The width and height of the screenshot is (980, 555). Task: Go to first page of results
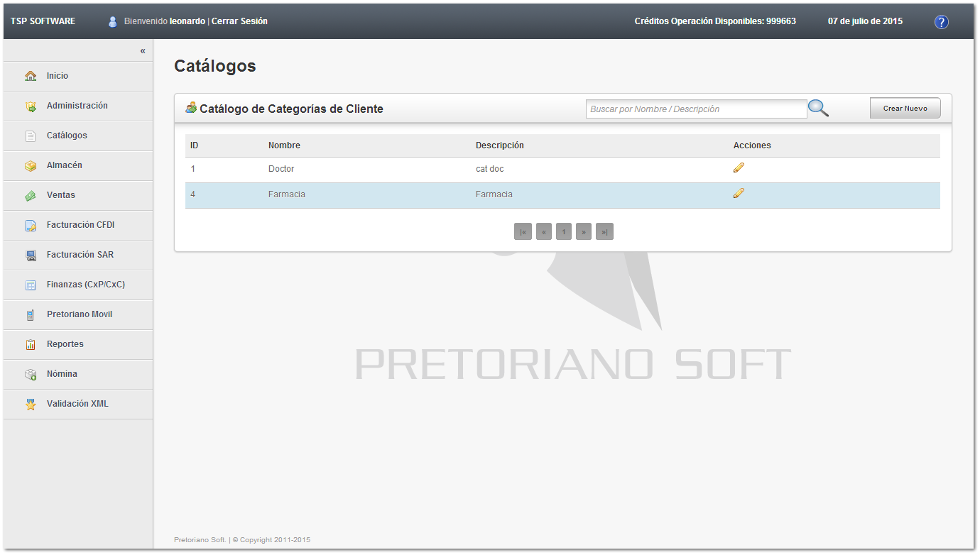click(523, 231)
